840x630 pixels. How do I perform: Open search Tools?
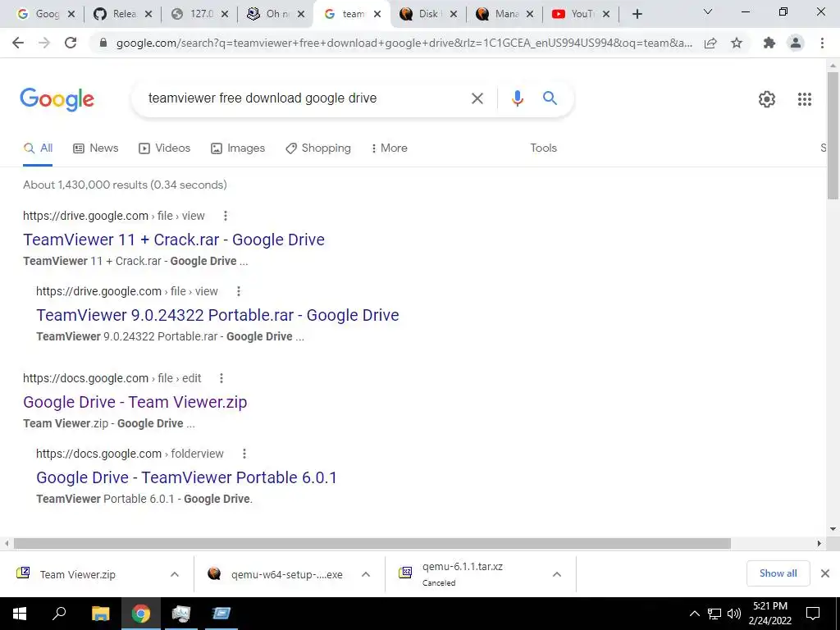tap(544, 148)
